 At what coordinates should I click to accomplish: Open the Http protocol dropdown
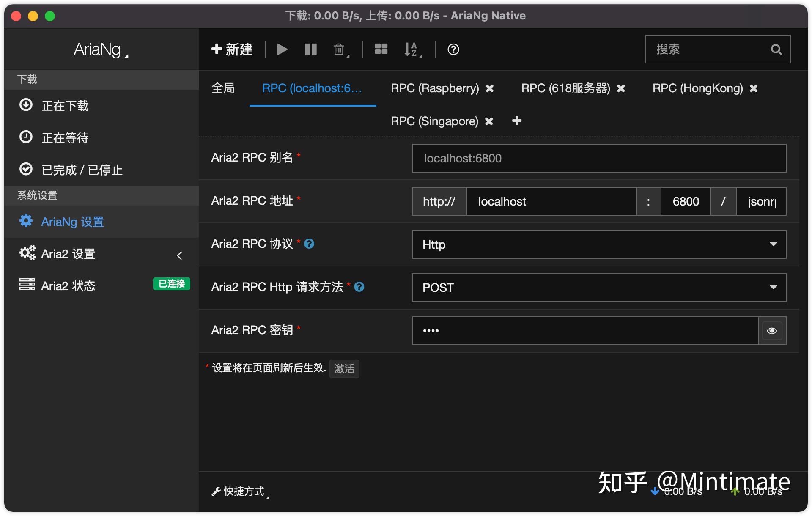[599, 244]
